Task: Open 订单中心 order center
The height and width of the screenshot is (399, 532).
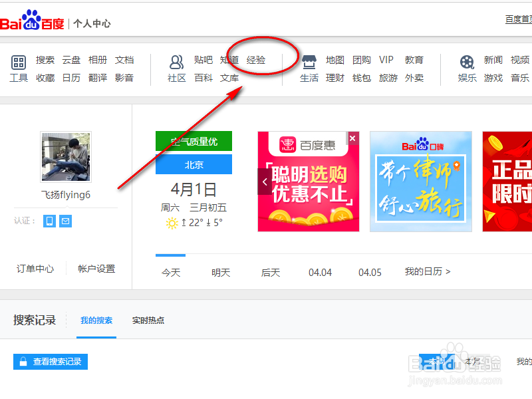Action: tap(35, 269)
